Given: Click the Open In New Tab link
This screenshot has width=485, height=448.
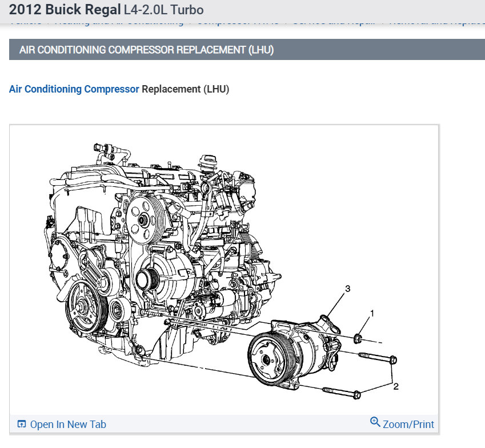Looking at the screenshot, I should coord(68,424).
